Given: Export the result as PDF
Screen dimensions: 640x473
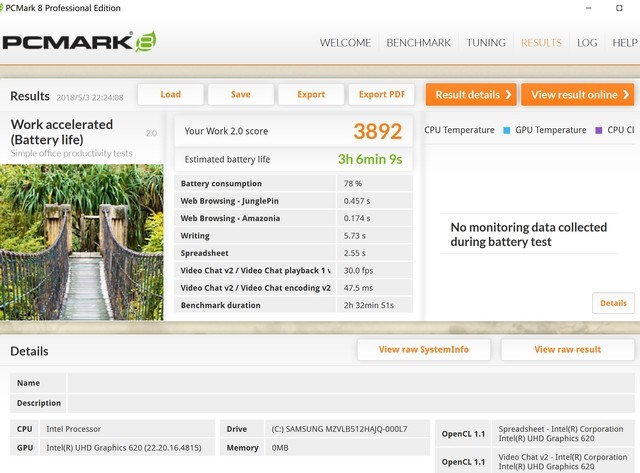Looking at the screenshot, I should [x=381, y=94].
